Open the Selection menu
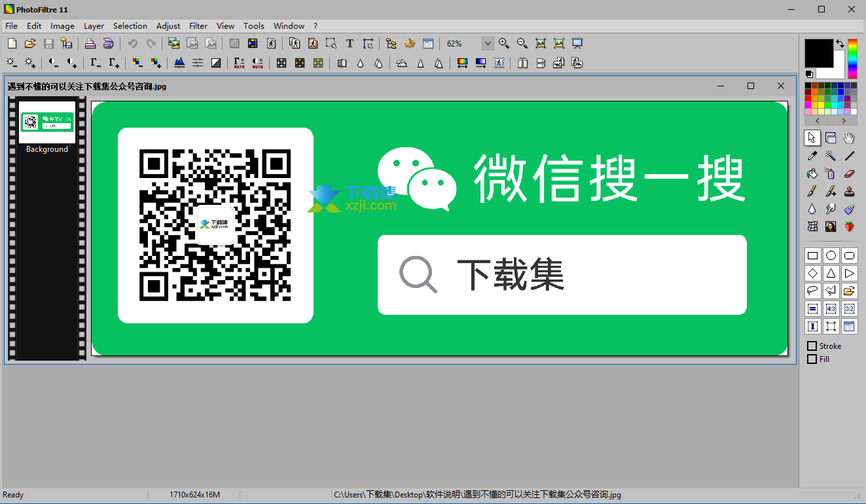Screen dimensions: 866x504 130,26
